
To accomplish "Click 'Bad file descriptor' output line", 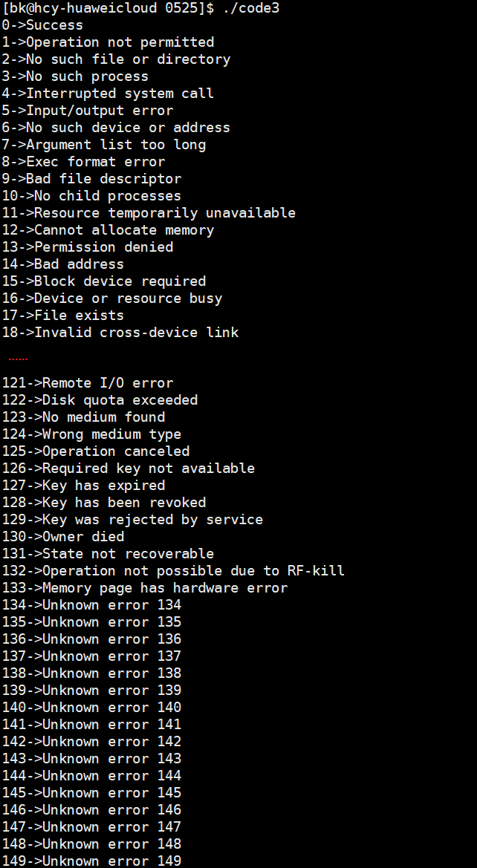I will [91, 179].
